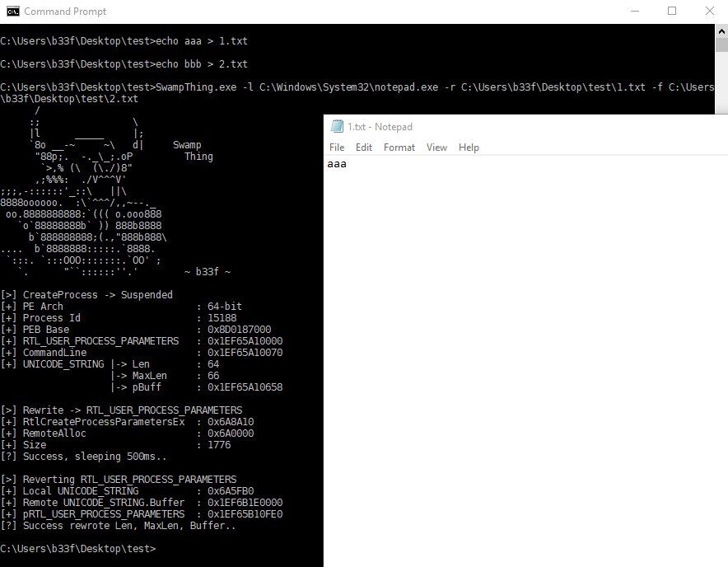This screenshot has height=567, width=728.
Task: Minimize the Command Prompt window
Action: tap(635, 12)
